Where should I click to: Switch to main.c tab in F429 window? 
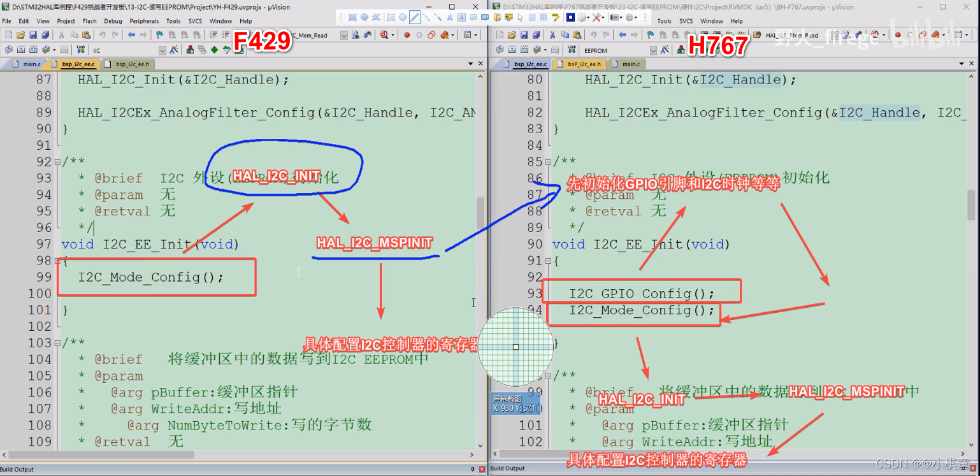click(x=27, y=64)
